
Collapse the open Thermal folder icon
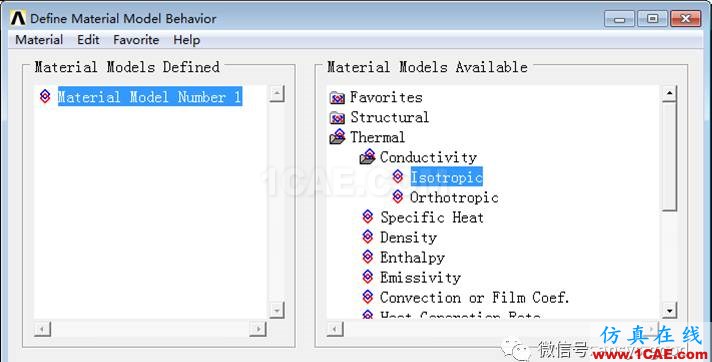pyautogui.click(x=337, y=137)
